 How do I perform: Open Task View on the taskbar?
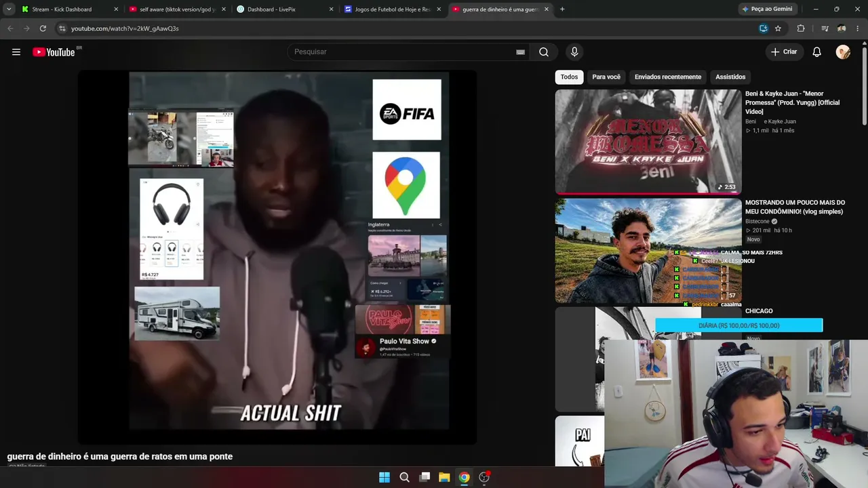pos(425,477)
